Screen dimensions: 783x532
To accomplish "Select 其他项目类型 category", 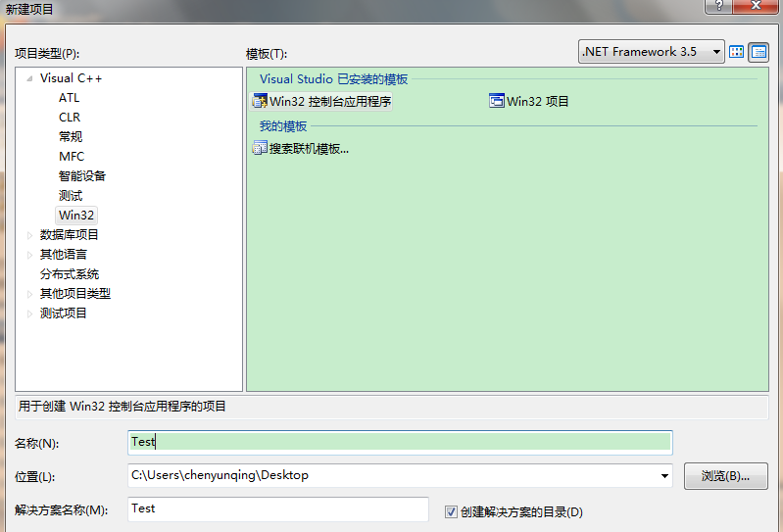I will point(74,294).
